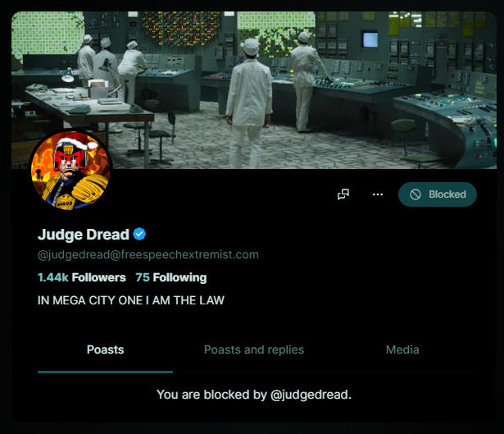Toggle the Blocked button to unblock
The image size is (504, 434).
pyautogui.click(x=438, y=194)
